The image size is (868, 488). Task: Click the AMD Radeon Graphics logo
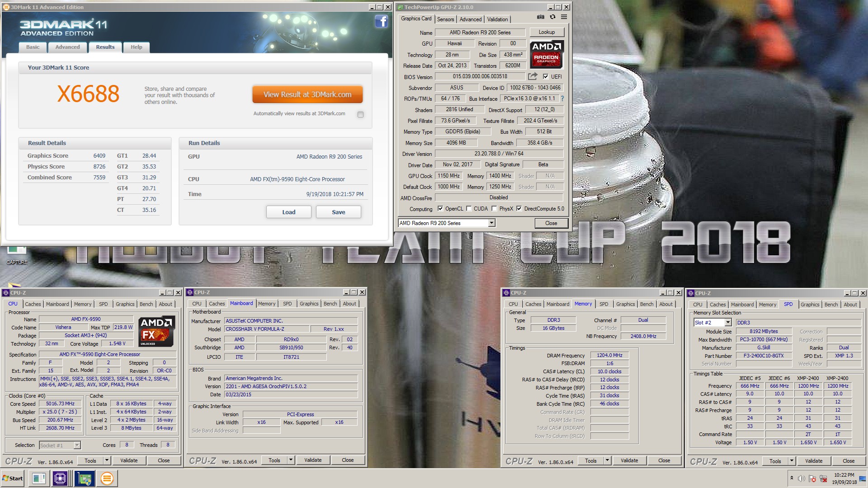point(546,54)
